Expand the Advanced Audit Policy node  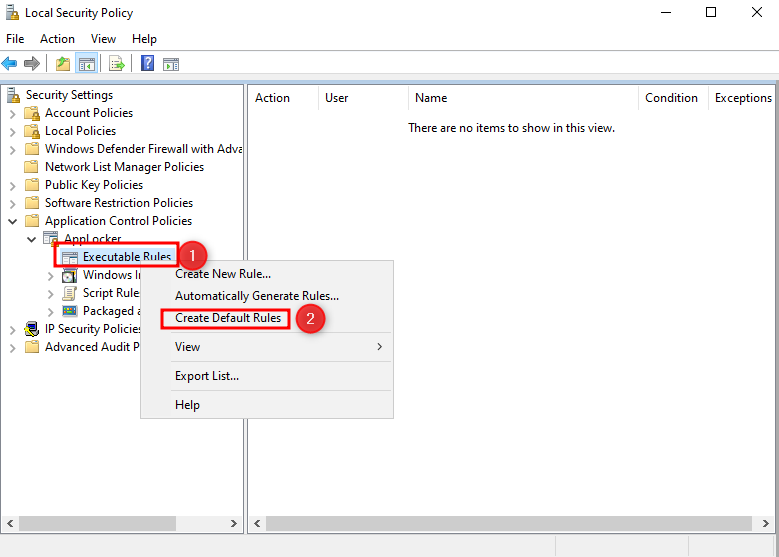pos(12,347)
